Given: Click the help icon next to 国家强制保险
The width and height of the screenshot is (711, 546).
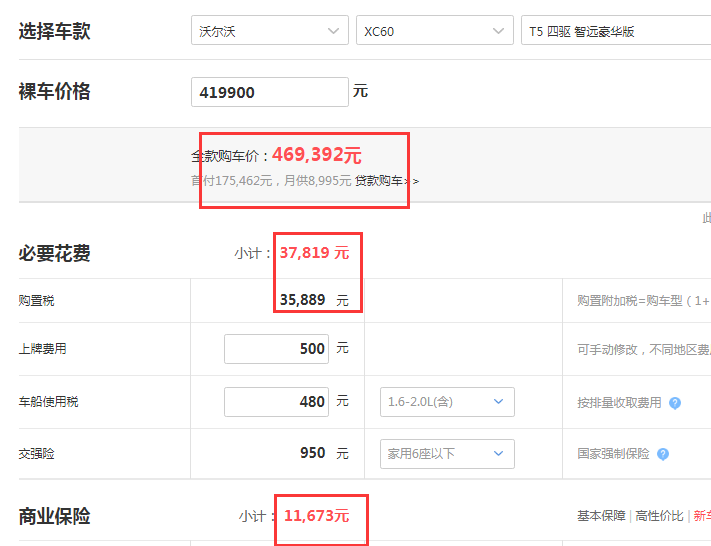Looking at the screenshot, I should (x=663, y=454).
